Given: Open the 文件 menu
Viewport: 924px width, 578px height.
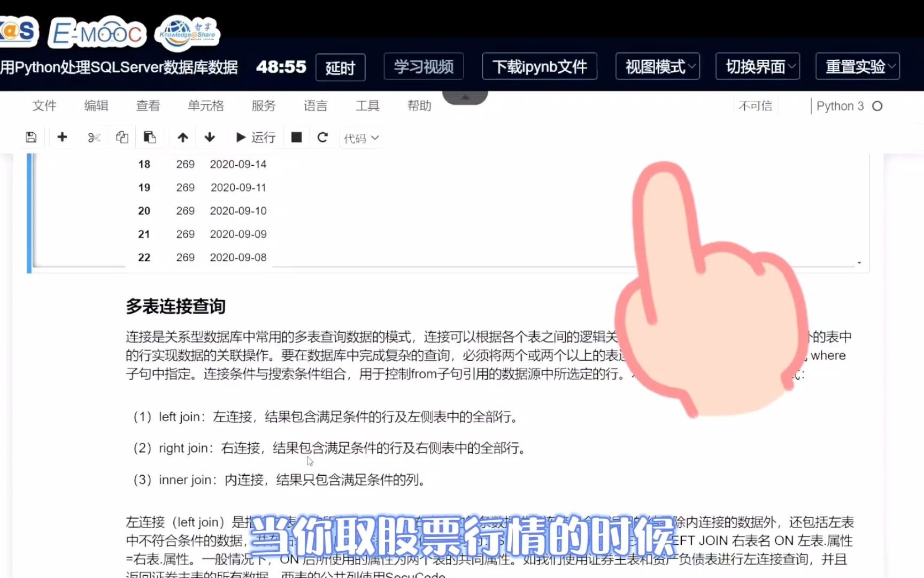Looking at the screenshot, I should 45,106.
